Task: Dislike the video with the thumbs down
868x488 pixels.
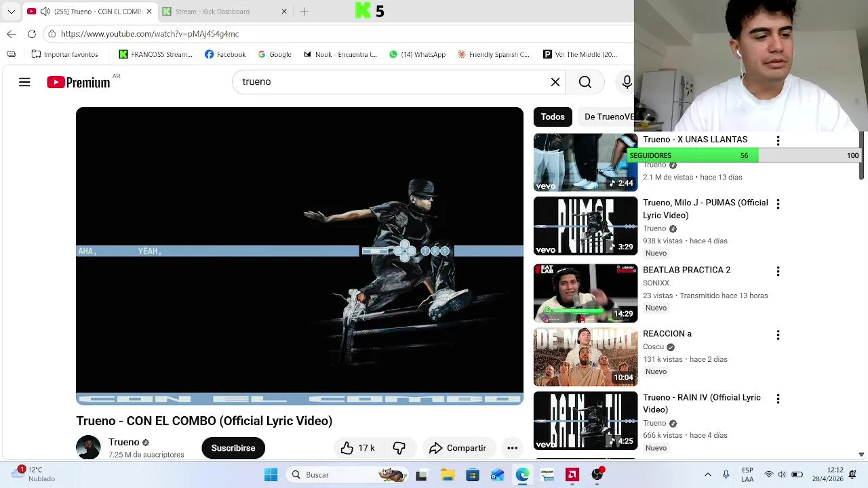Action: 399,448
